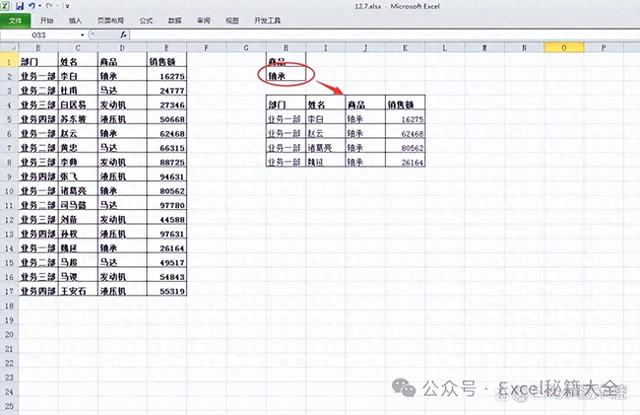Select column D header
The image size is (640, 415).
pos(122,48)
